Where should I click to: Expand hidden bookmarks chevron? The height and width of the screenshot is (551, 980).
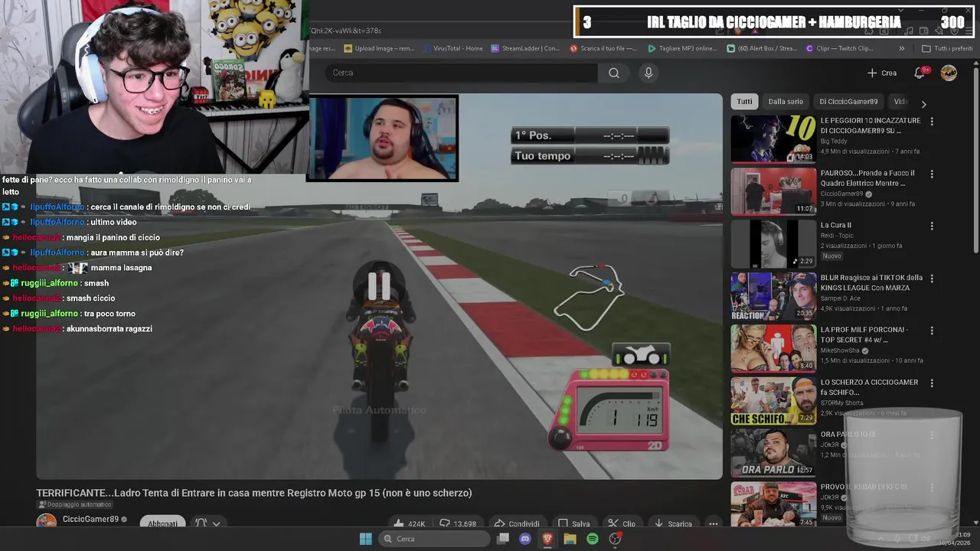[x=901, y=48]
